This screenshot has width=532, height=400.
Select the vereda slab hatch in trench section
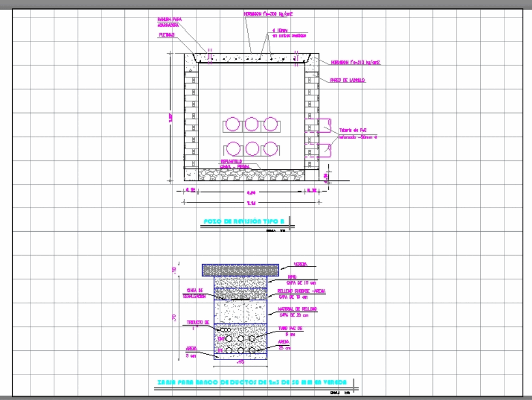pos(240,270)
